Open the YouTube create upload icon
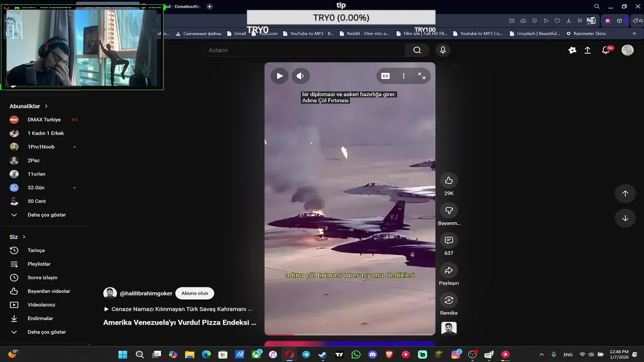The height and width of the screenshot is (362, 644). pos(587,50)
